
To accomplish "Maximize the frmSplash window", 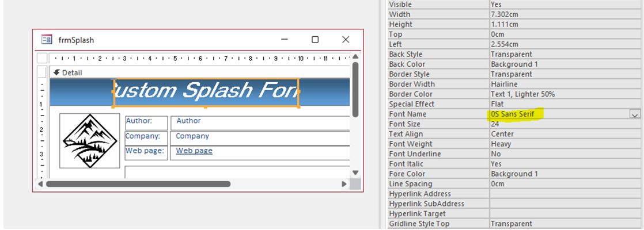I will 315,39.
